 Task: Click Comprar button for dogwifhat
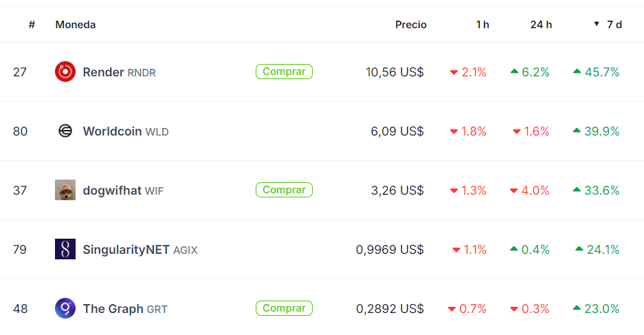pos(285,190)
